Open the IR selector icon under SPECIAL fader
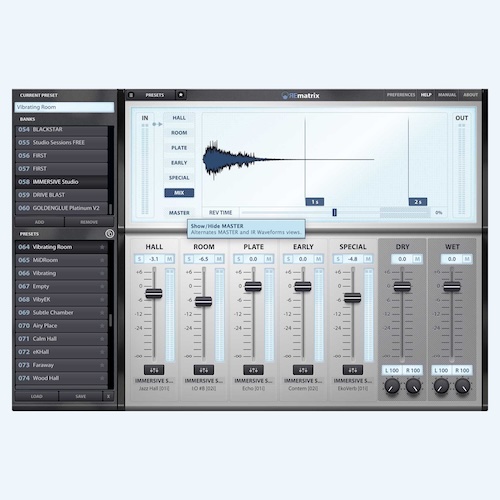The width and height of the screenshot is (500, 500). click(353, 370)
